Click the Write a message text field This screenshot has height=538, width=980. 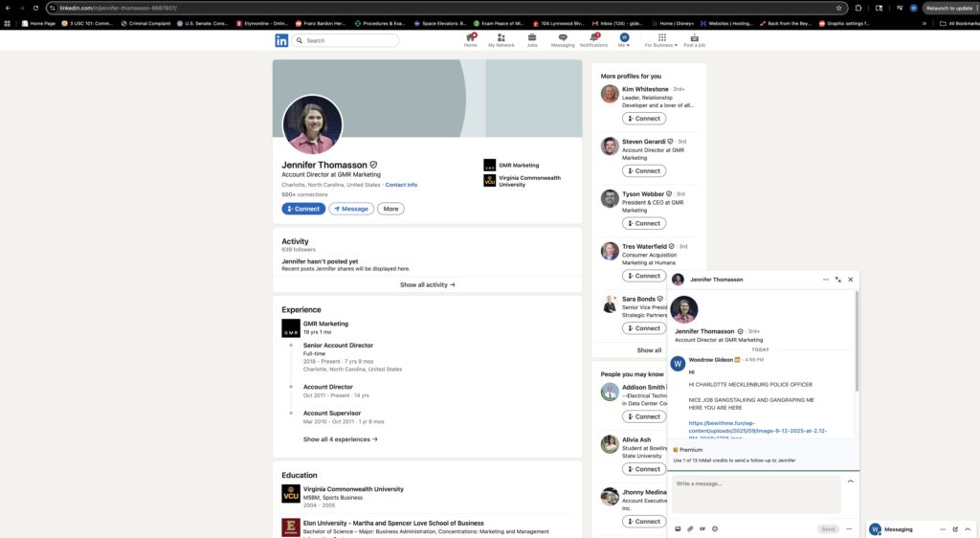[756, 493]
